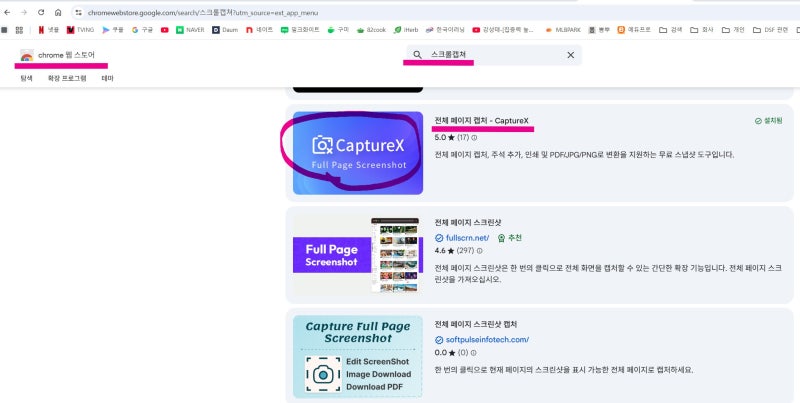The height and width of the screenshot is (403, 800).
Task: Open the 구미 bookmark
Action: [338, 30]
